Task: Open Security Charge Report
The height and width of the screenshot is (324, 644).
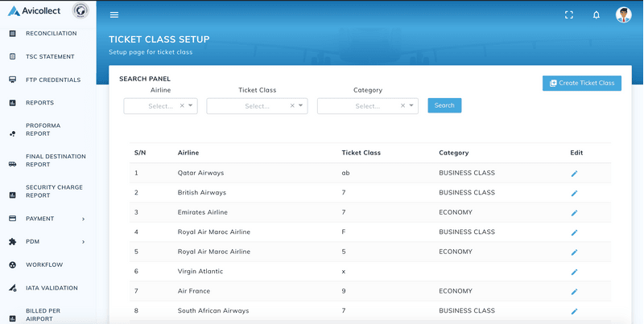Action: [54, 191]
